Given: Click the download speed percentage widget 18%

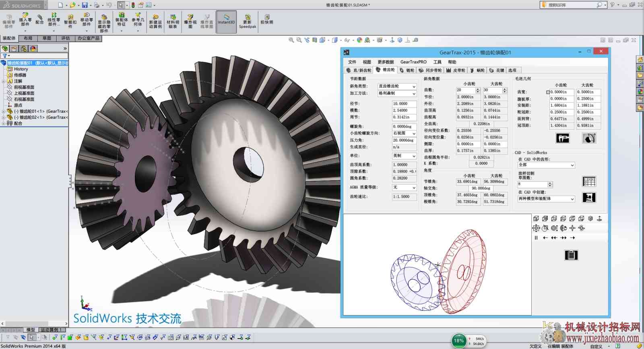Looking at the screenshot, I should [x=459, y=341].
